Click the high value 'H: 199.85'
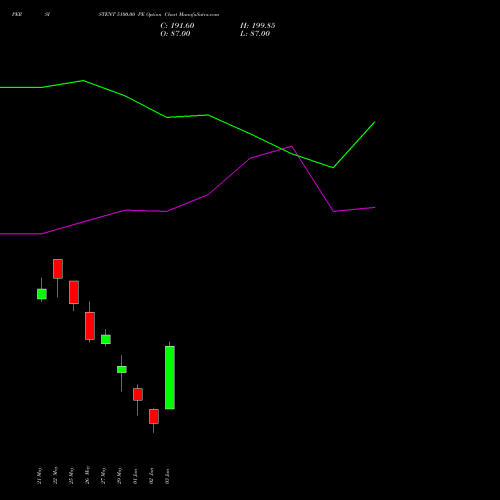This screenshot has width=500, height=500. pyautogui.click(x=257, y=26)
